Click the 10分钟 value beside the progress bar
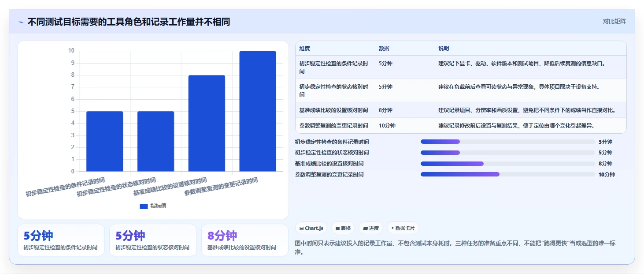 coord(607,174)
